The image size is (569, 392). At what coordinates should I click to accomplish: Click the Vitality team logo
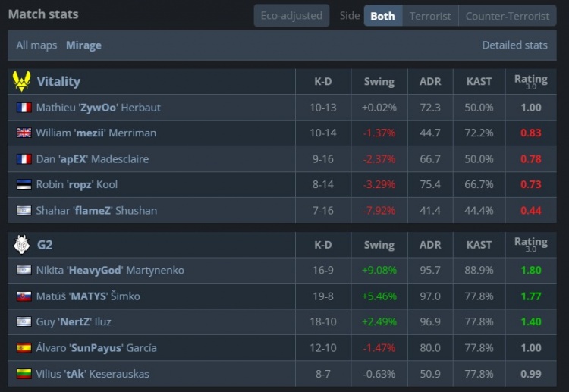pos(22,81)
